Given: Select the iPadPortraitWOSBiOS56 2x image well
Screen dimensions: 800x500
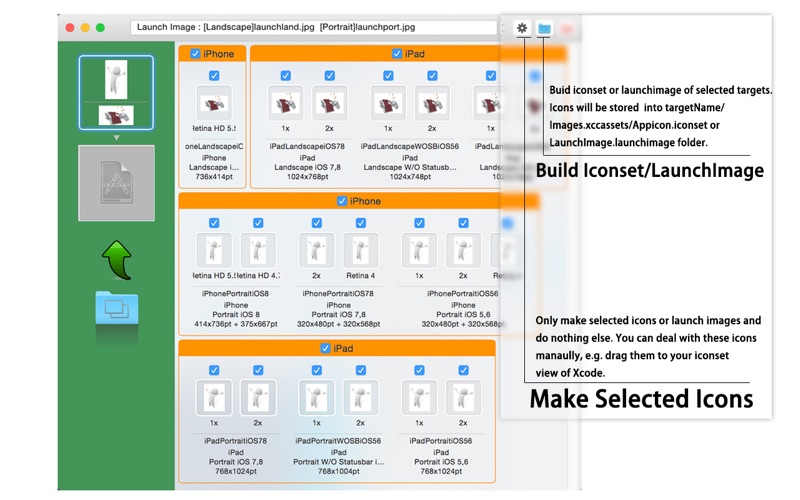Looking at the screenshot, I should [361, 397].
